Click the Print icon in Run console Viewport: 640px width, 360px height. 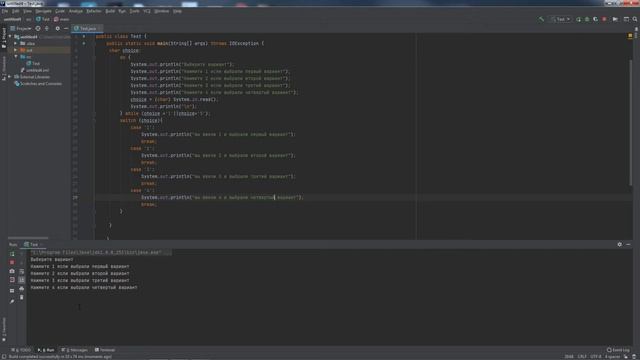pyautogui.click(x=22, y=289)
